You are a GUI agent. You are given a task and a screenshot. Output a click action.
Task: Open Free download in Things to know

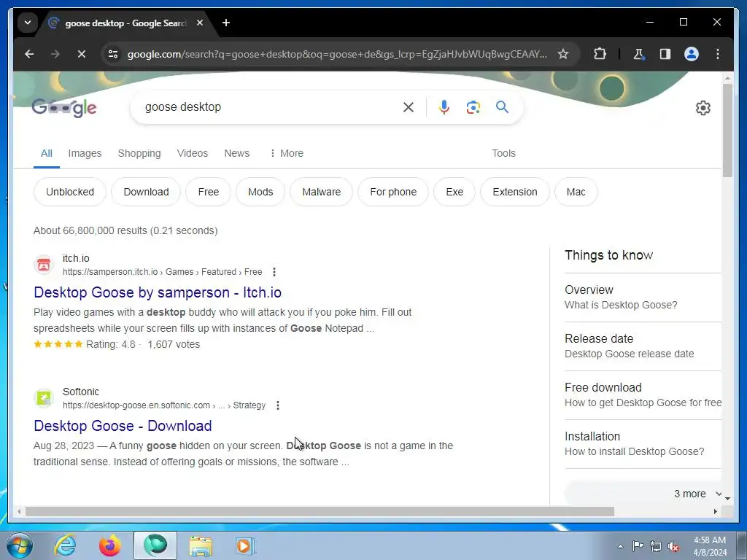coord(643,394)
